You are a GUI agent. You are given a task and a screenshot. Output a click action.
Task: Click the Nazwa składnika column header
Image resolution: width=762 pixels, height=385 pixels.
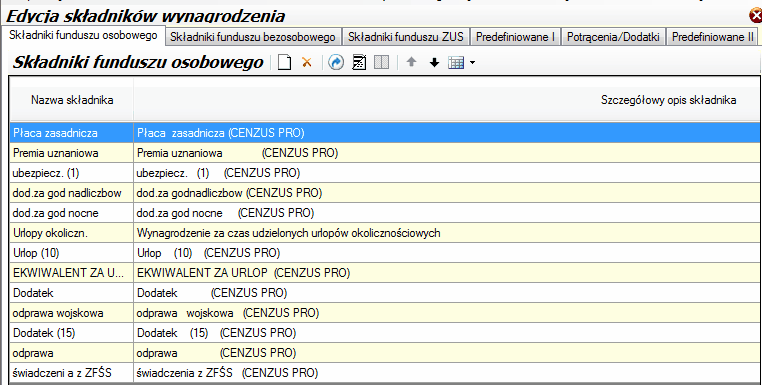click(72, 100)
